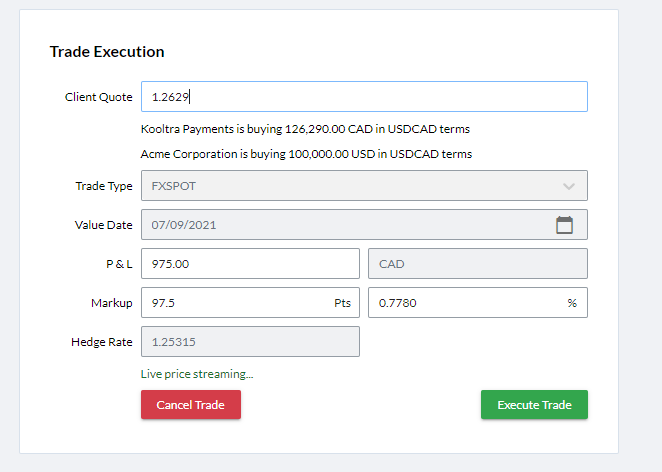Click the Kooltra Payments buying summary line

pos(305,129)
